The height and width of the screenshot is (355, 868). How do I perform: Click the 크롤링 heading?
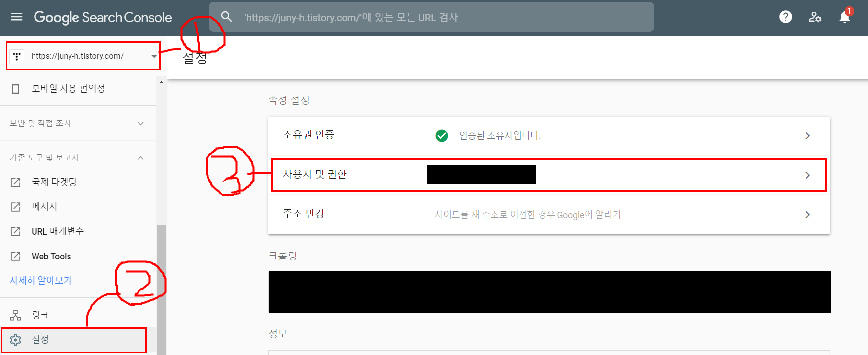[283, 256]
